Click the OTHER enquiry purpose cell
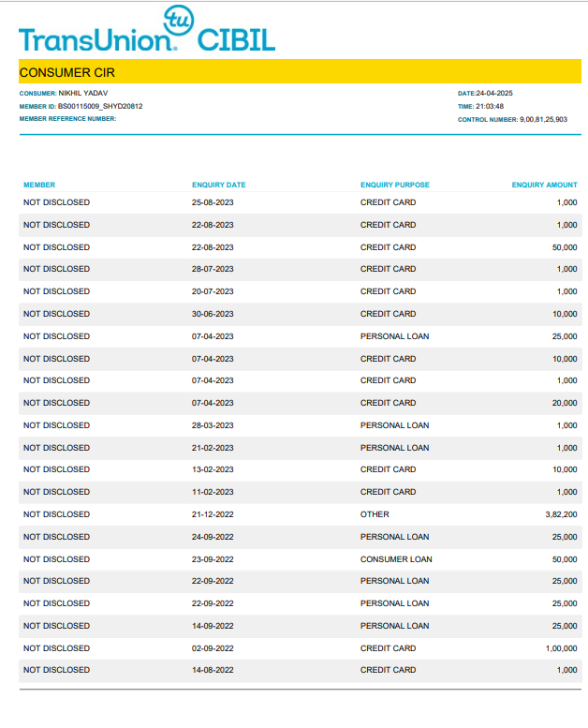 375,514
